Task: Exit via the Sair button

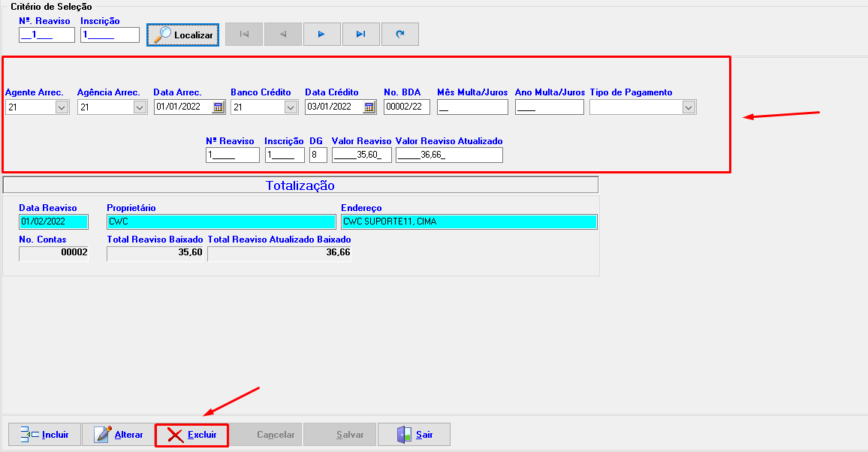Action: tap(414, 435)
